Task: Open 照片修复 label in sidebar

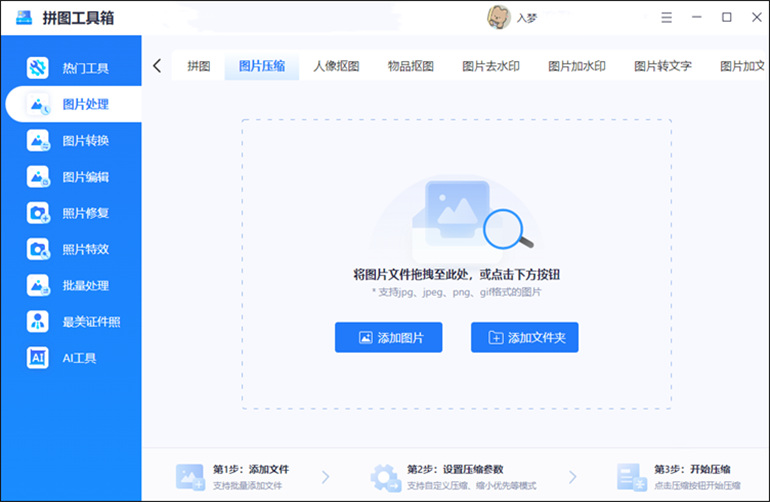Action: (85, 213)
